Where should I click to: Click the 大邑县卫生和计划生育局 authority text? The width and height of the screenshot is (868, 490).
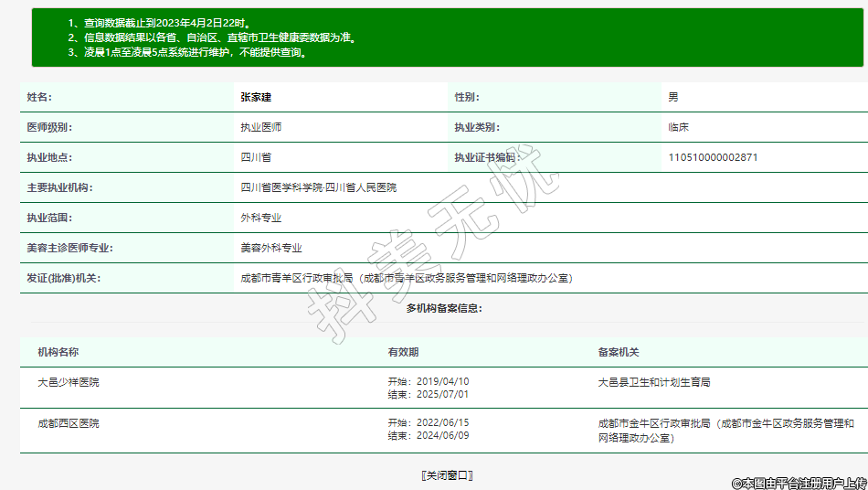[653, 382]
